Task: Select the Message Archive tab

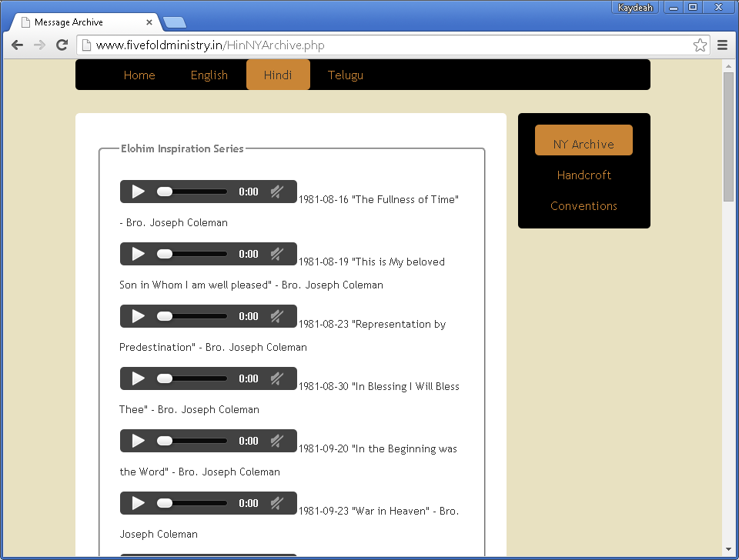Action: tap(85, 22)
